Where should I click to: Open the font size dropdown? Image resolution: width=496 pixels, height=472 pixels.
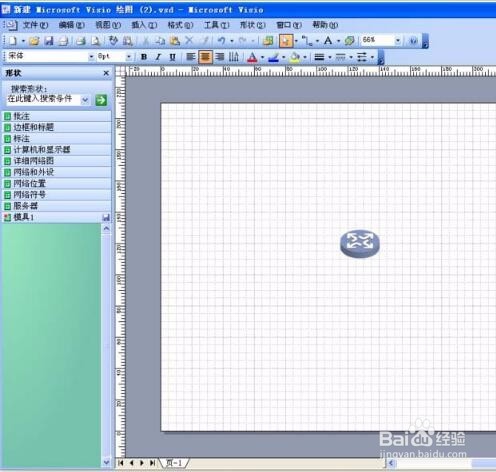tap(128, 57)
